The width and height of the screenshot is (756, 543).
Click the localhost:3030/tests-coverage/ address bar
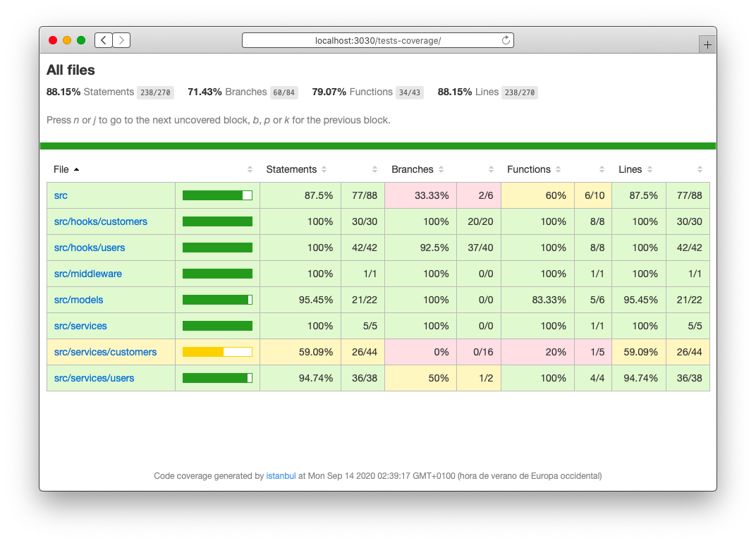pyautogui.click(x=377, y=40)
